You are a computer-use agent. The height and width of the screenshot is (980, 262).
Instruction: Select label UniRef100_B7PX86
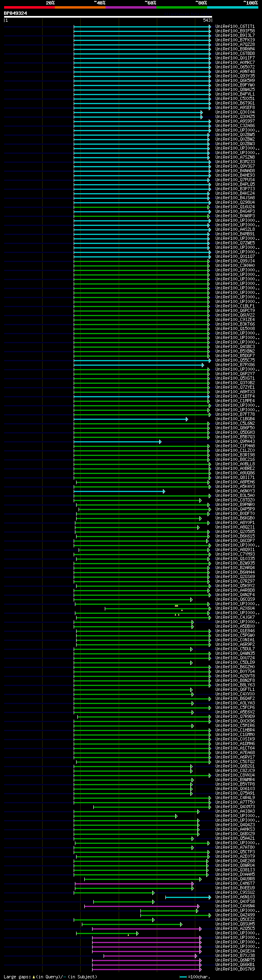tap(235, 365)
